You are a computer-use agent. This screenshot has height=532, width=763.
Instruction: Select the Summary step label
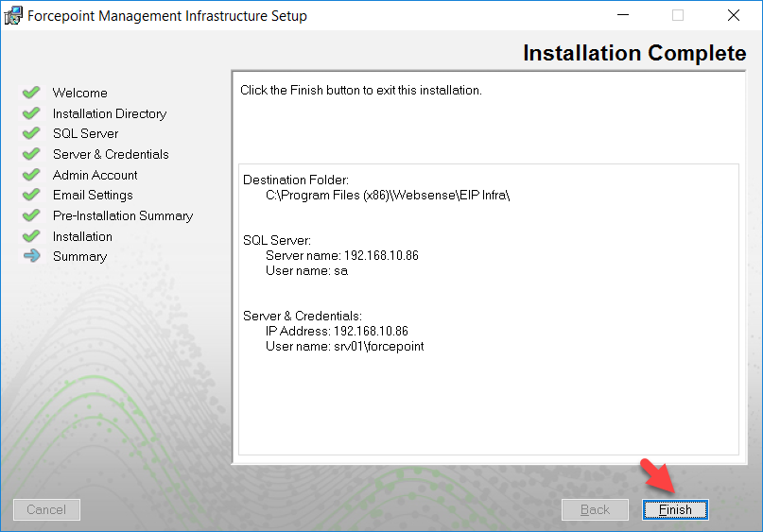[79, 257]
